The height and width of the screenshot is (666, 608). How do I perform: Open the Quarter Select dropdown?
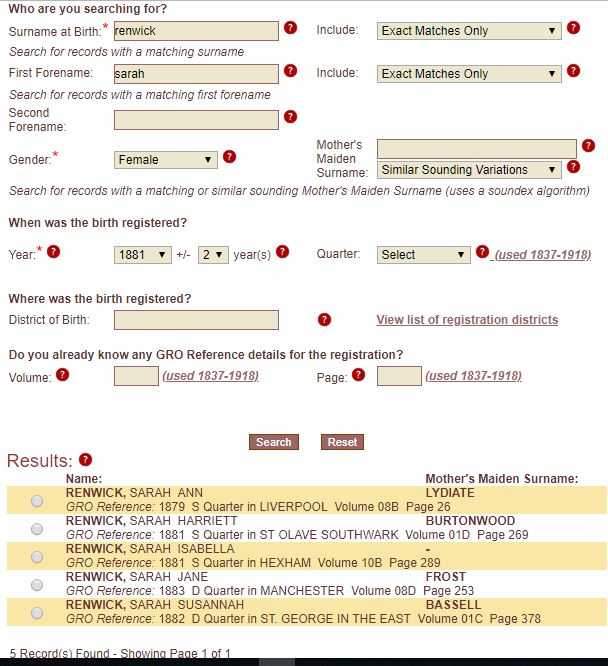tap(424, 255)
